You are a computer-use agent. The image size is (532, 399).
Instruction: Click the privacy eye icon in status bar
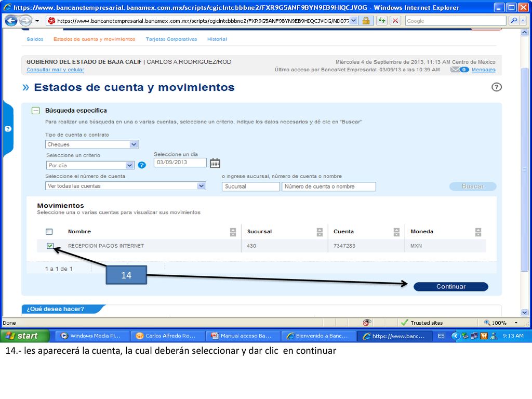pos(367,322)
